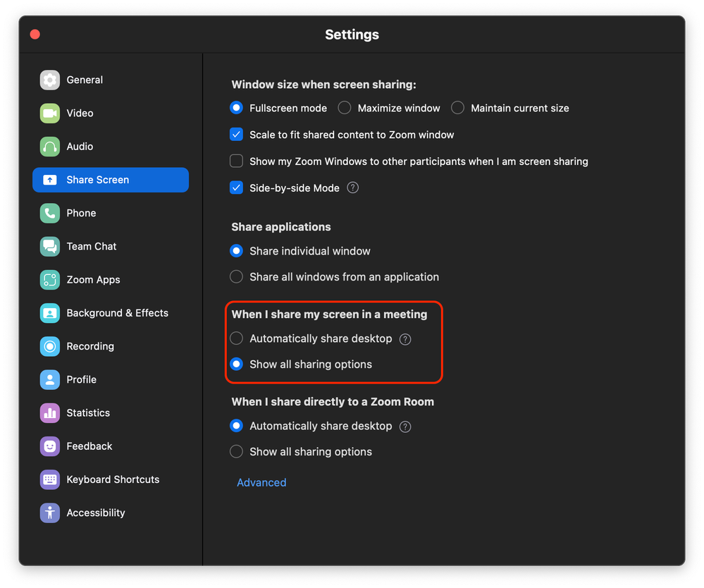Select the Audio headphones icon
704x588 pixels.
[50, 147]
